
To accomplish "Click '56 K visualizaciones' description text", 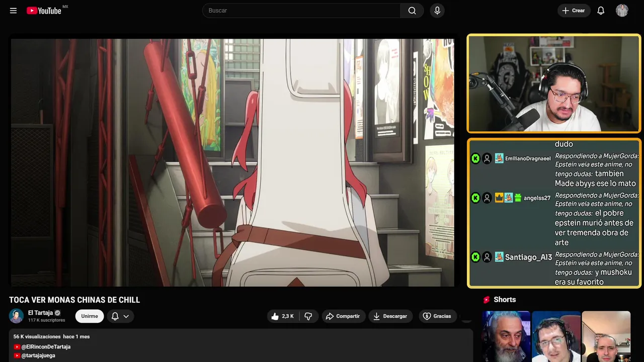I will tap(37, 336).
